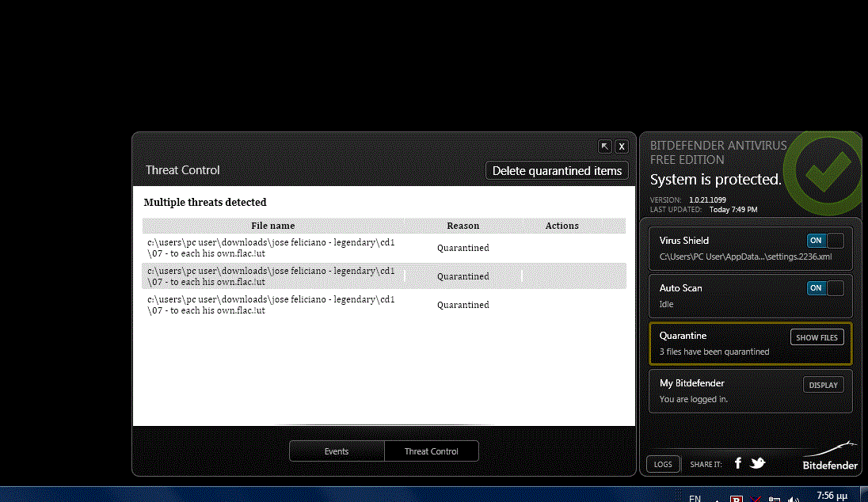868x502 pixels.
Task: Disable the Auto Scan switch
Action: 825,288
